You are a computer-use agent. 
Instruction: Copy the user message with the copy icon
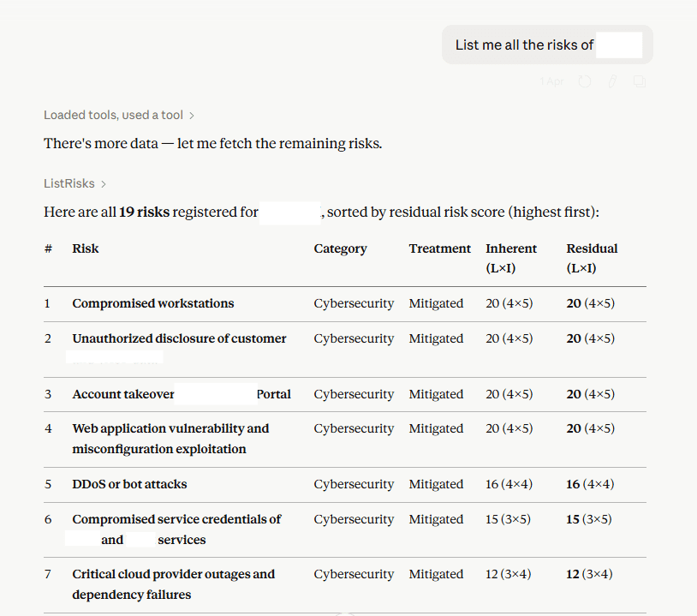pos(640,81)
